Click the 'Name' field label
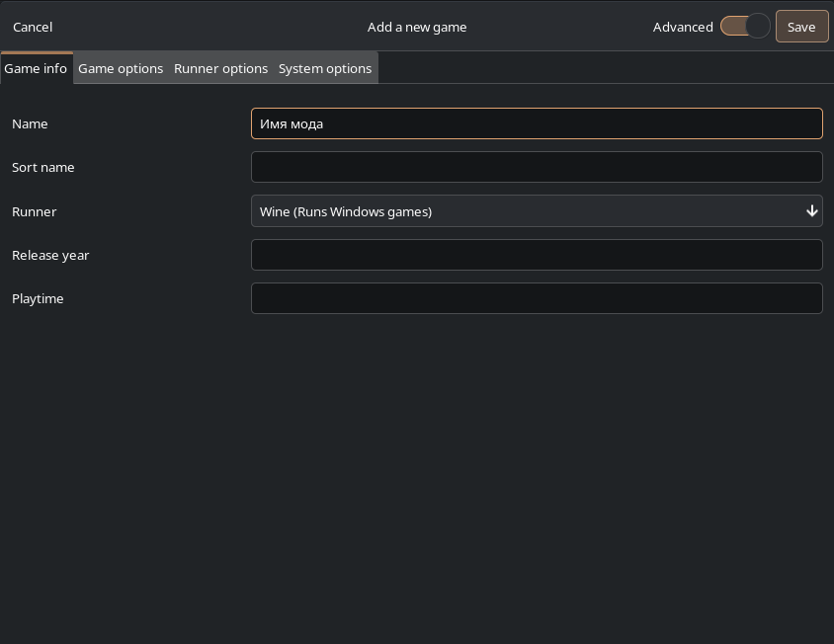The height and width of the screenshot is (644, 834). 30,123
